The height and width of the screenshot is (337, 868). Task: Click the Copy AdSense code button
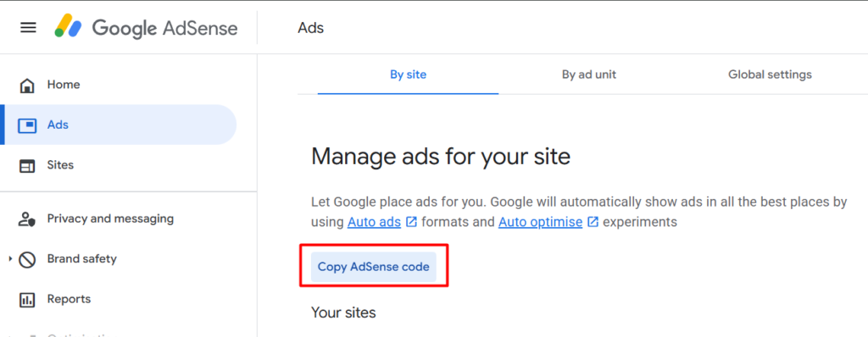pyautogui.click(x=374, y=267)
